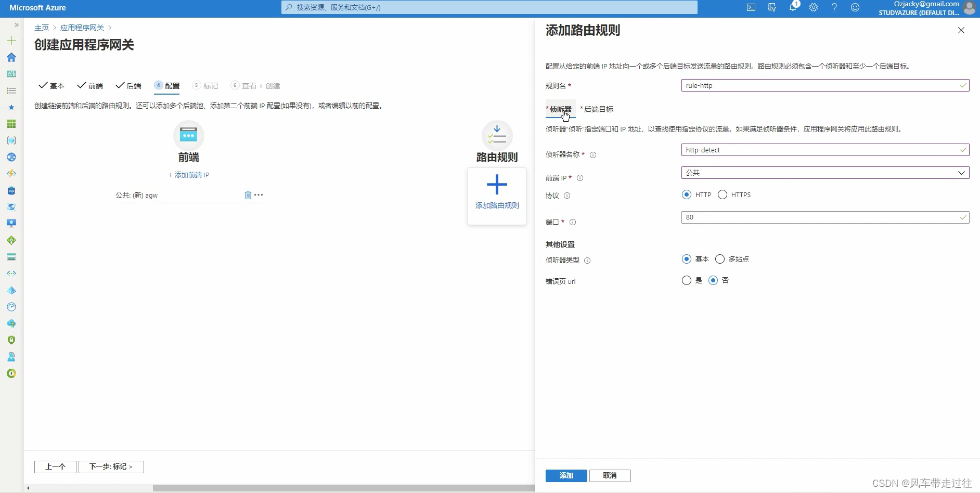Expand the left sidebar menu chevron
Image resolution: width=980 pixels, height=493 pixels.
click(17, 25)
